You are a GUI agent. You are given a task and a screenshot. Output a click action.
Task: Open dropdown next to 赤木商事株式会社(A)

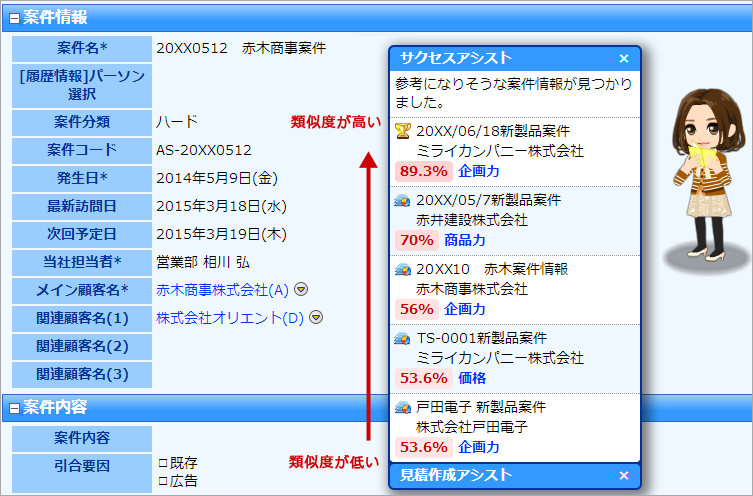tap(301, 290)
